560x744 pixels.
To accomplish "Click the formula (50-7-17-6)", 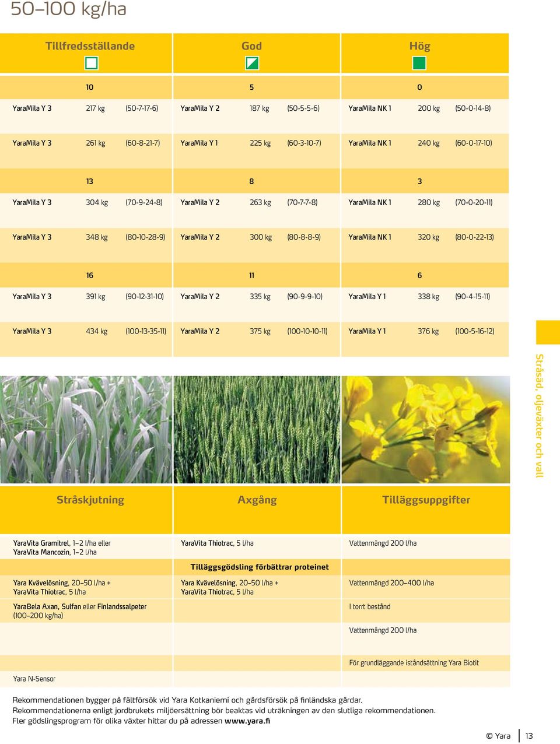I will (x=142, y=108).
